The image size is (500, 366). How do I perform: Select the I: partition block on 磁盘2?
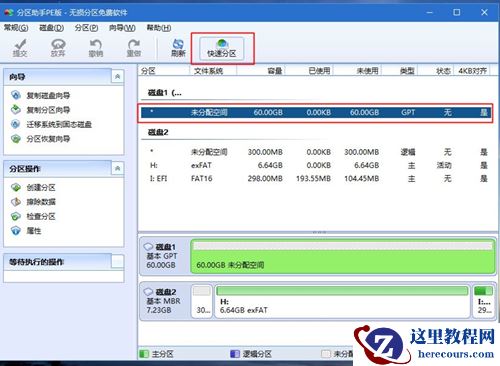point(483,300)
